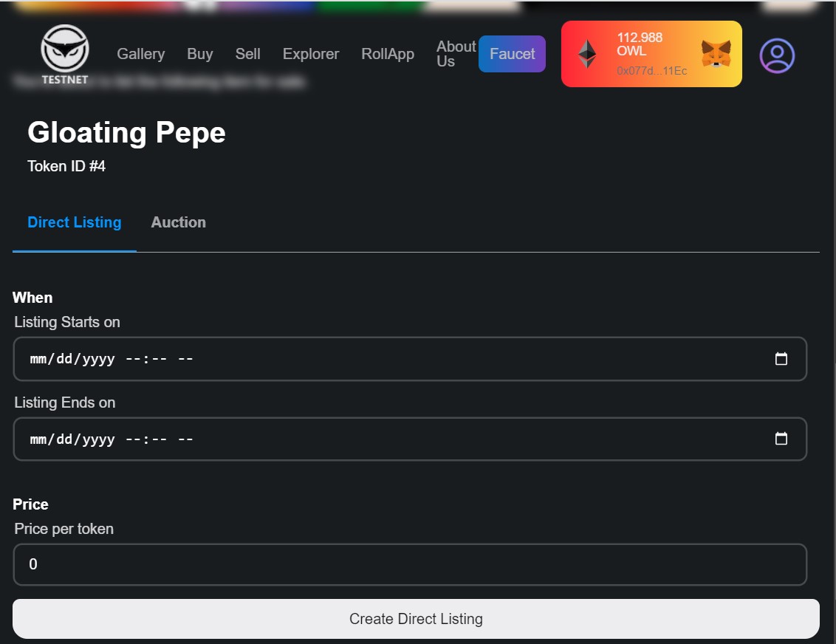Open the user profile icon

[777, 55]
